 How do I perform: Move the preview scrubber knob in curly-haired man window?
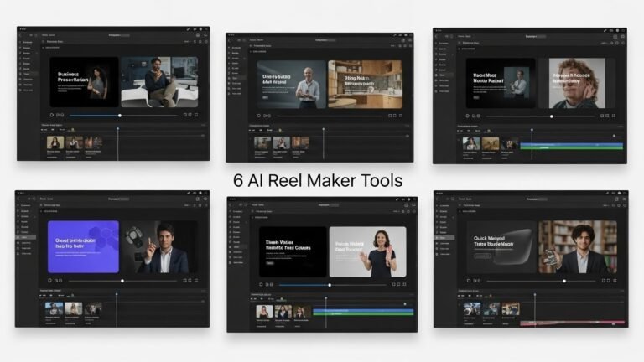pos(552,116)
